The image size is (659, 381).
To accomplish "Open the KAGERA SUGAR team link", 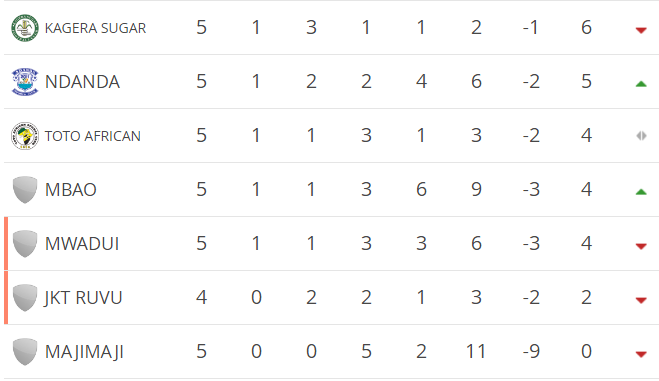I will 95,28.
